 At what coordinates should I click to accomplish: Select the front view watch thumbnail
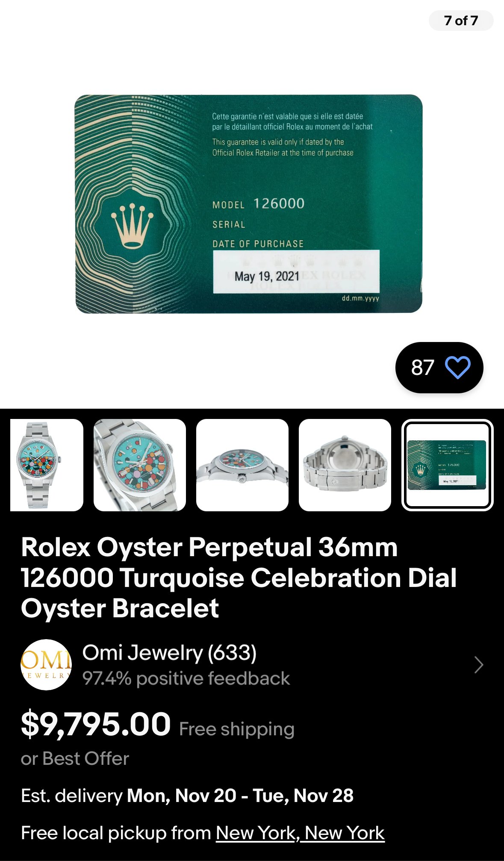point(47,465)
